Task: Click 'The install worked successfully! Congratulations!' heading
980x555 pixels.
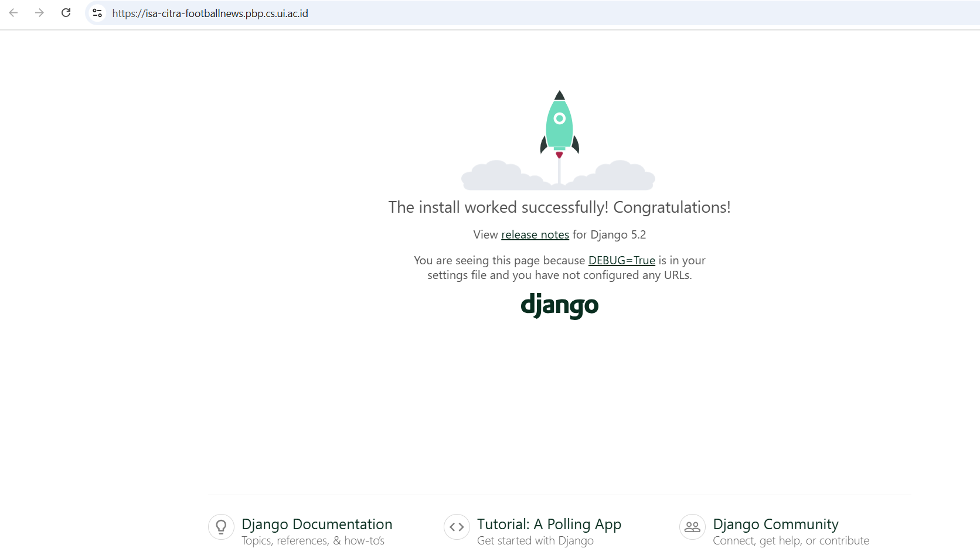Action: coord(559,207)
